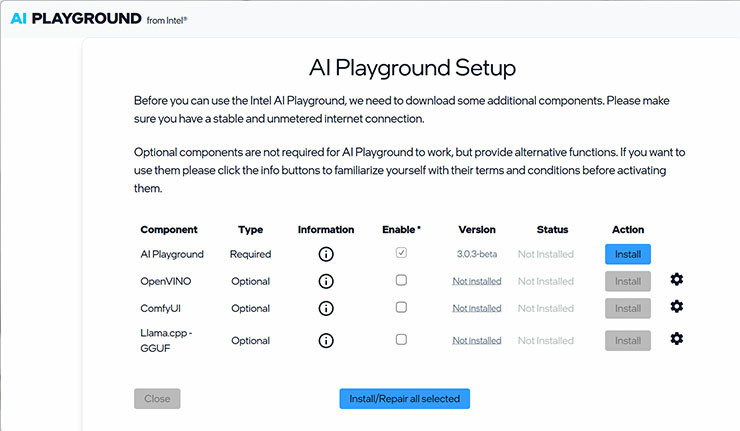740x431 pixels.
Task: Click Install/Repair all selected
Action: [404, 399]
